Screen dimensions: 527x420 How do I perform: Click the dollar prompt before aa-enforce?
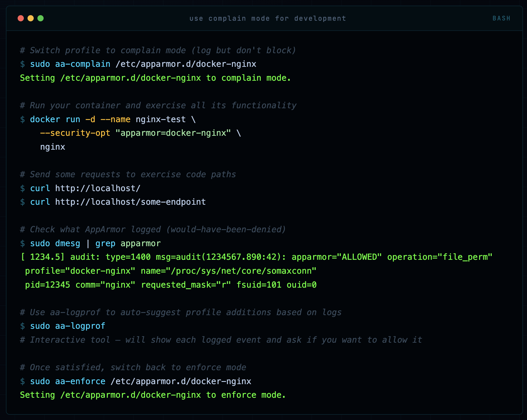22,381
